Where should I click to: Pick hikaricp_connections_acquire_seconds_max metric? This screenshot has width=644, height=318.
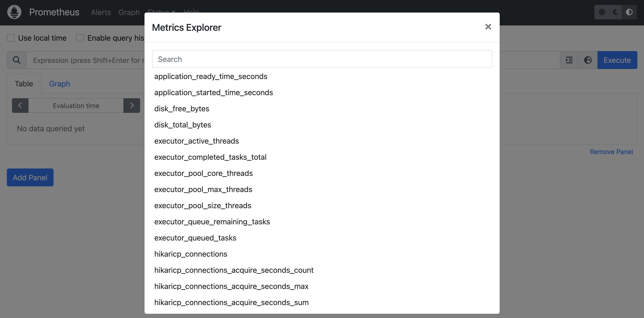click(231, 286)
